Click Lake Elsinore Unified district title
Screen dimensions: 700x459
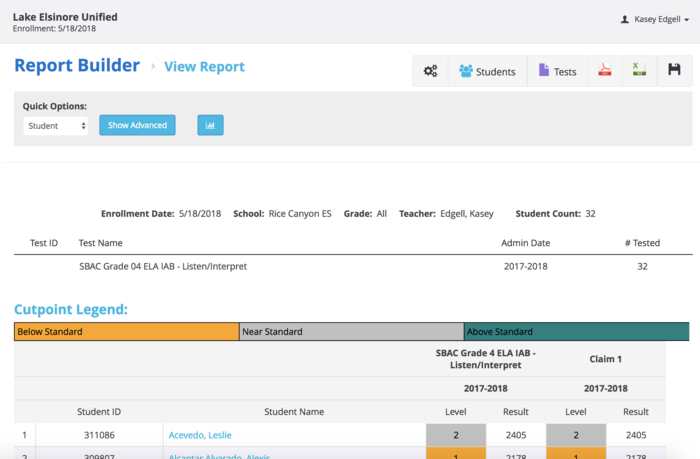click(65, 17)
